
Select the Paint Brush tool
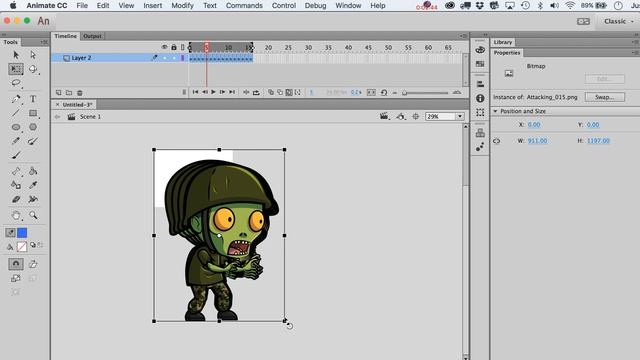point(33,141)
